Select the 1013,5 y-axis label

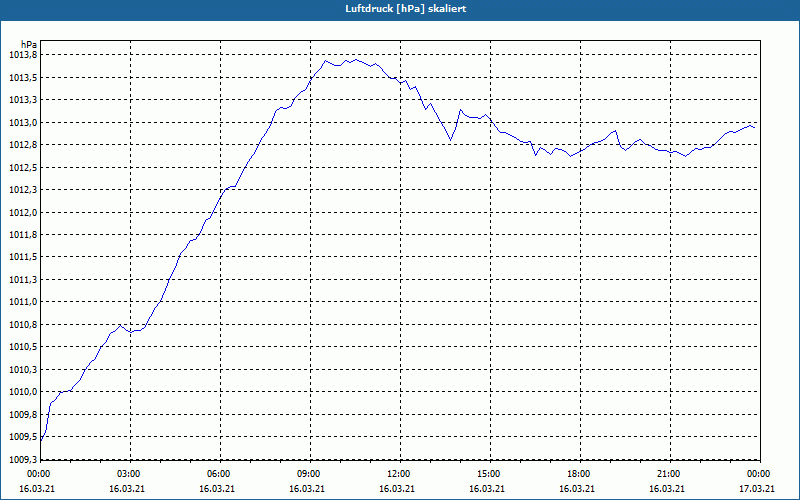coord(23,78)
